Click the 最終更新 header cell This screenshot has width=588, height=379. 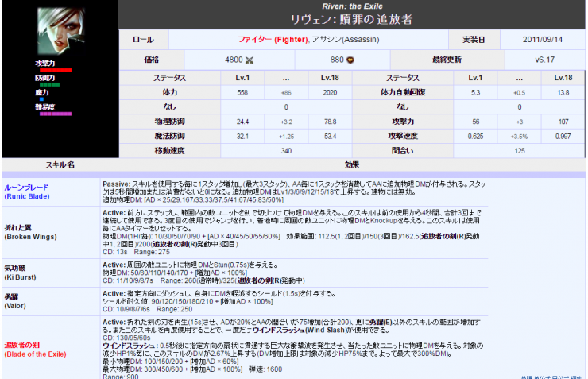tap(447, 60)
